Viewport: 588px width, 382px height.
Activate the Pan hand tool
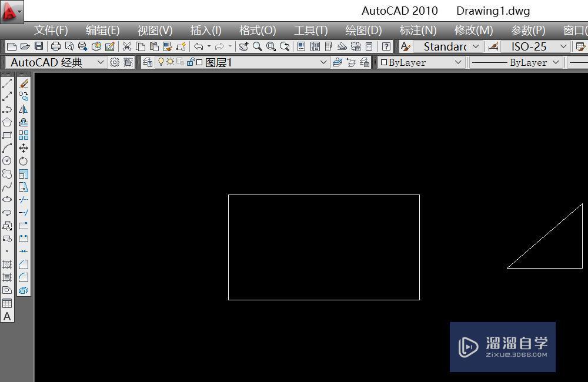tap(244, 46)
